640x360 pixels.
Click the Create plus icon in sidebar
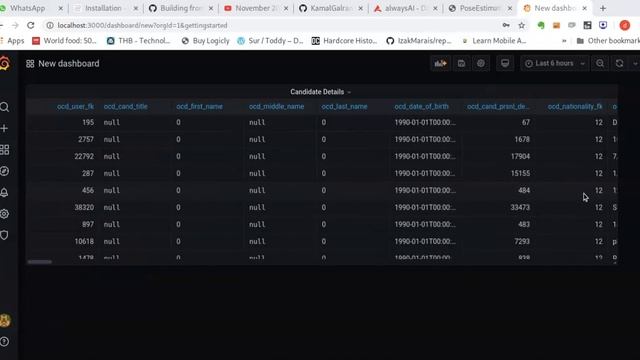4,129
